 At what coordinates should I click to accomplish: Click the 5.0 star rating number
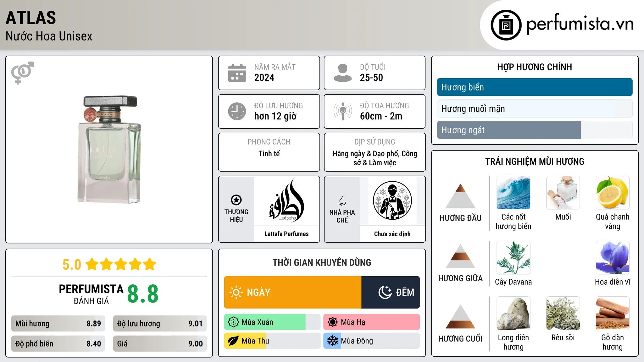72,265
